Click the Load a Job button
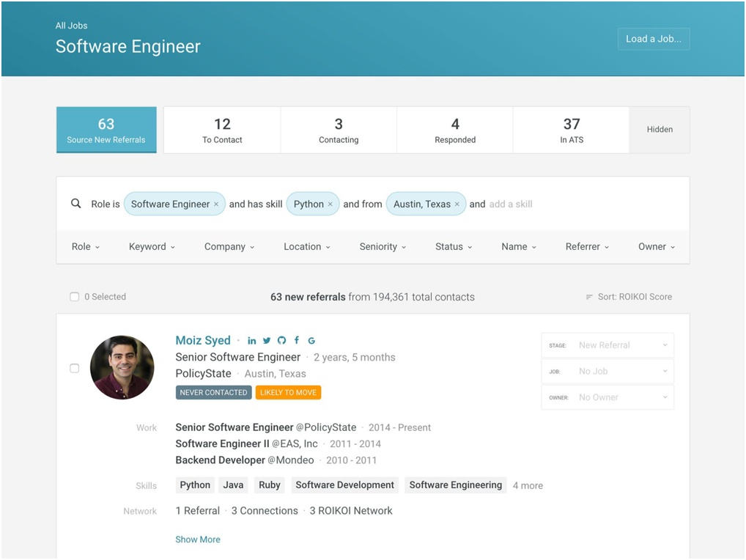The height and width of the screenshot is (560, 746). tap(653, 39)
